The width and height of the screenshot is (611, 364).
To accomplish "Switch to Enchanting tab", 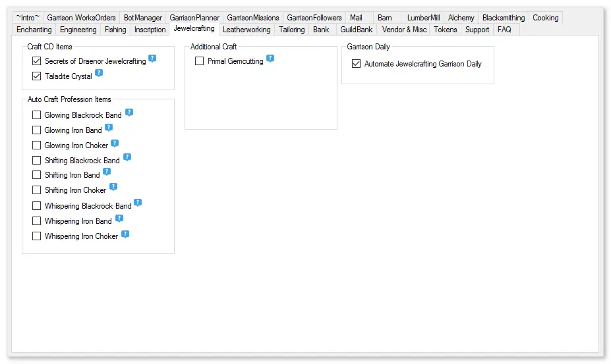I will tap(34, 30).
